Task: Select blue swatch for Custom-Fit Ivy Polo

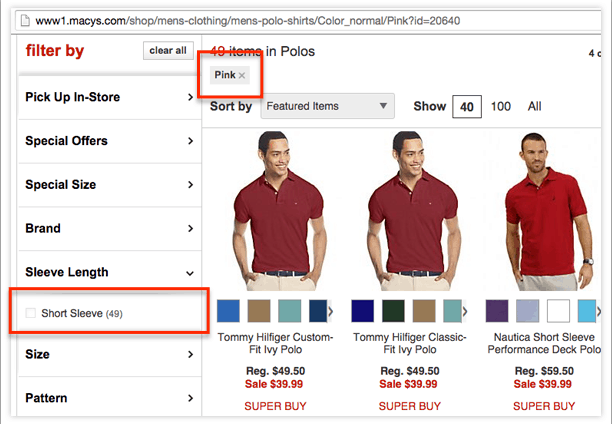Action: coord(228,311)
